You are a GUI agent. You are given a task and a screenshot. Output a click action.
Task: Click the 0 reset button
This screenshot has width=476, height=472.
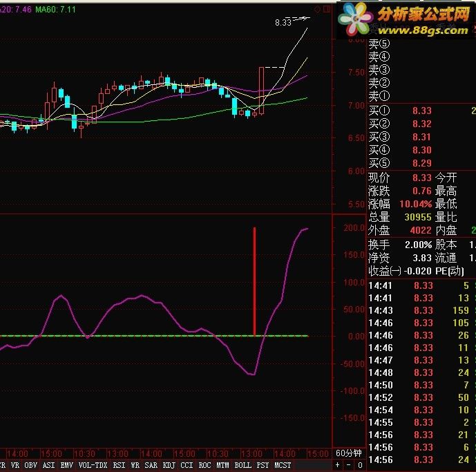360,464
